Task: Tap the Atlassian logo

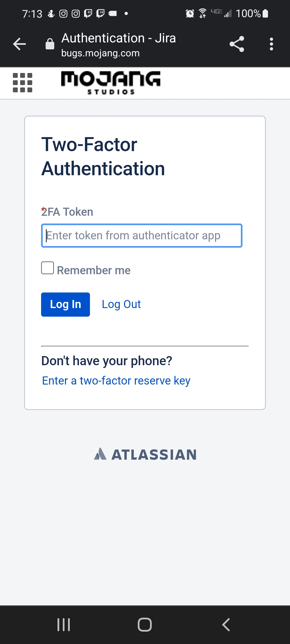Action: pos(145,454)
